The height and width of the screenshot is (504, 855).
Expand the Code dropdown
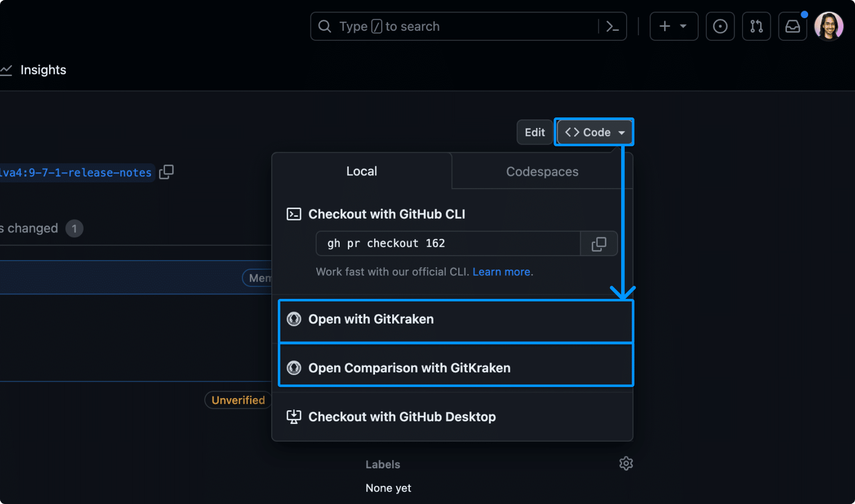click(594, 132)
